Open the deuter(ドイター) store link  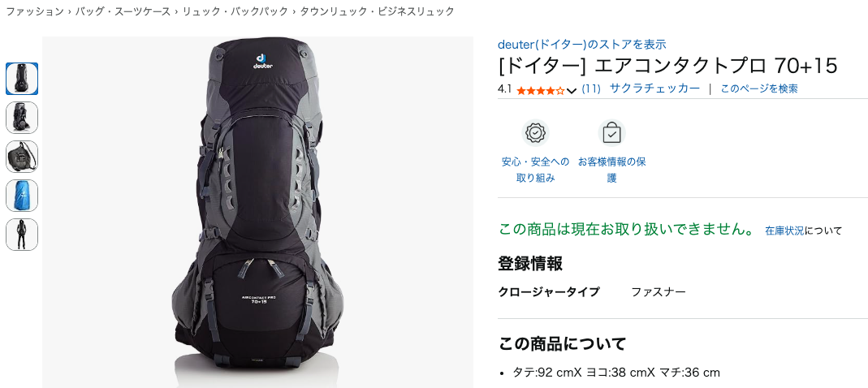click(x=582, y=45)
